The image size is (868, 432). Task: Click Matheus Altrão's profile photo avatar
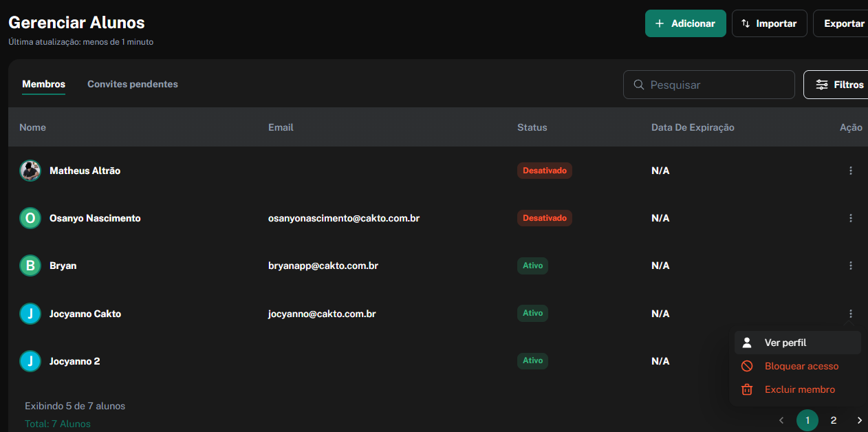coord(30,171)
